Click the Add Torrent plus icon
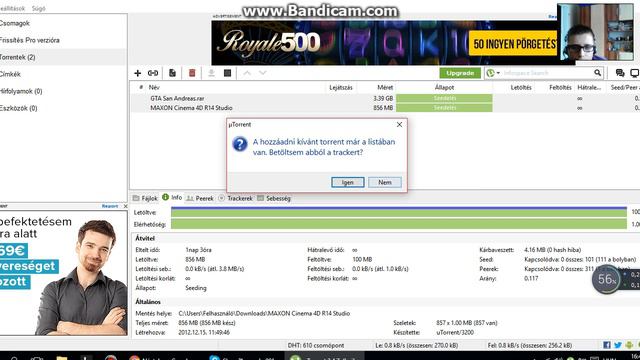Viewport: 640px width, 360px height. 138,73
